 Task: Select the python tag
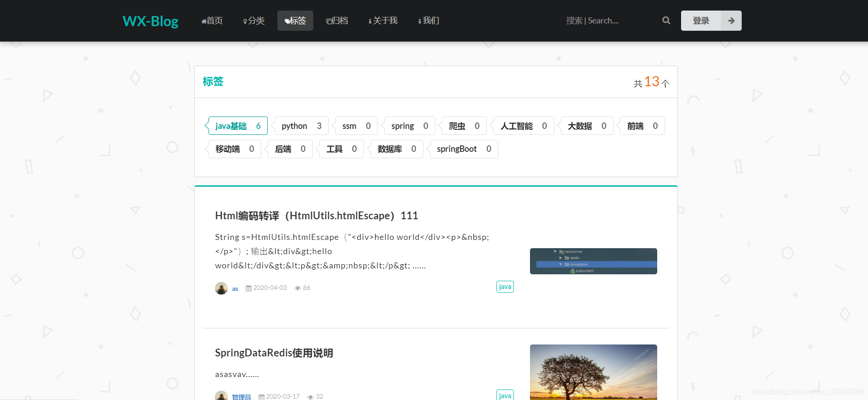tap(301, 126)
